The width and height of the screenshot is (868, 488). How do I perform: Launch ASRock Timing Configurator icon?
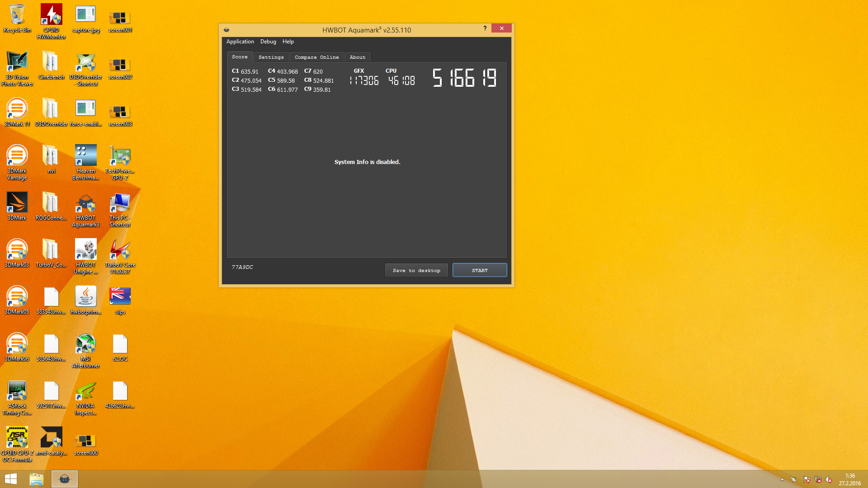point(17,397)
